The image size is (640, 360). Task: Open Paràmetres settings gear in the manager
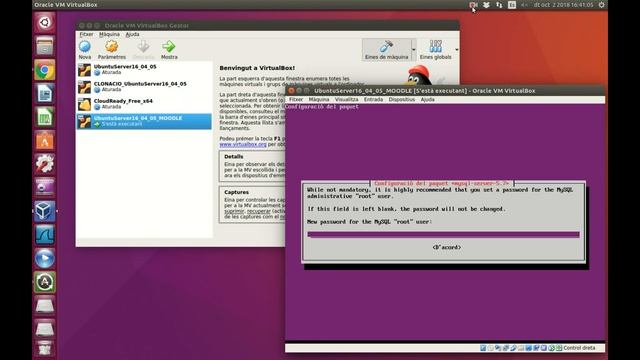(x=111, y=50)
